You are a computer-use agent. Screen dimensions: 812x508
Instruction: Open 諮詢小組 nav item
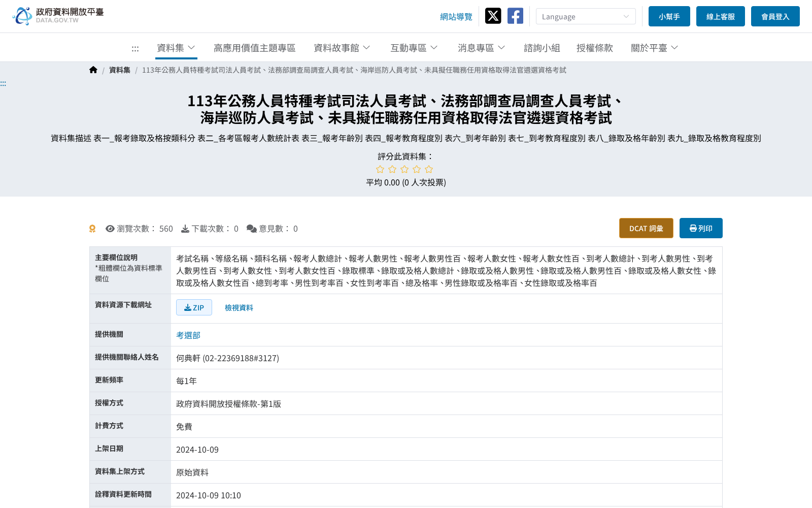pyautogui.click(x=542, y=48)
